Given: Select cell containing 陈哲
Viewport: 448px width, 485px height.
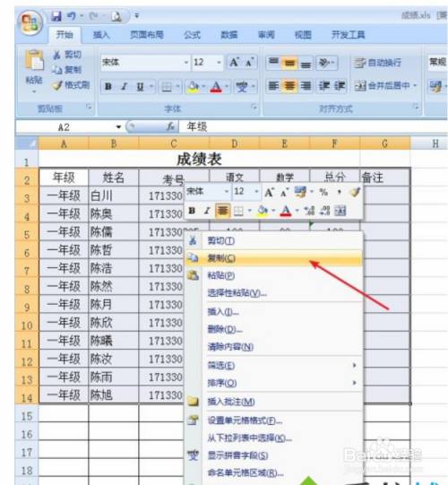Looking at the screenshot, I should pyautogui.click(x=114, y=250).
